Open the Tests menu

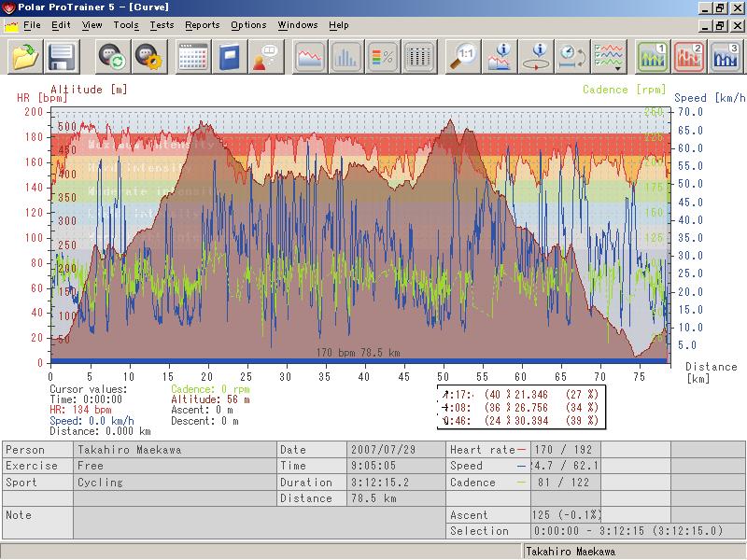pyautogui.click(x=162, y=25)
